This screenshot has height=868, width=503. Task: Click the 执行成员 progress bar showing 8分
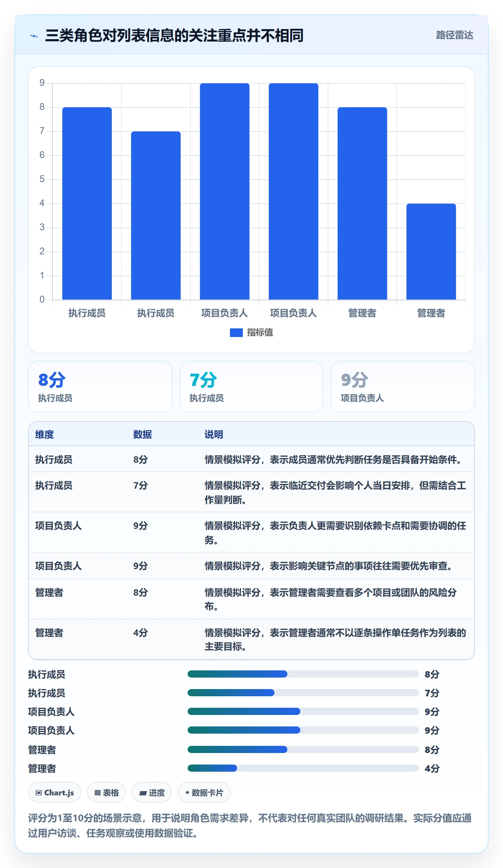(303, 674)
